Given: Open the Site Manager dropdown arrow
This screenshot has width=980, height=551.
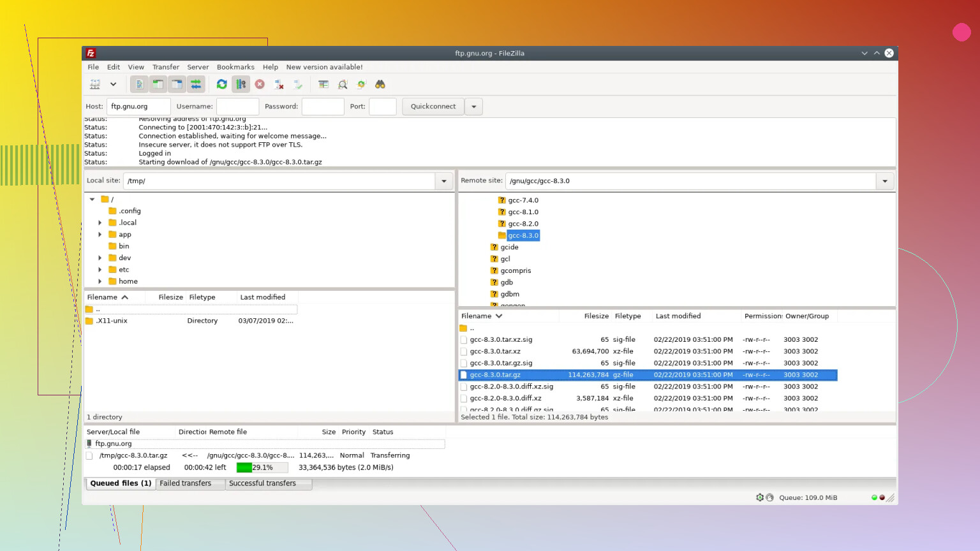Looking at the screenshot, I should coord(113,84).
